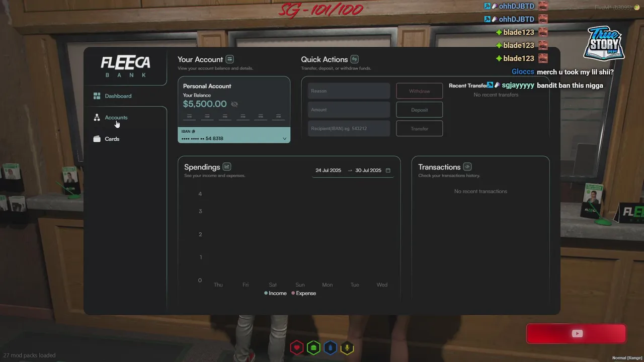Click the Wed label on chart axis
This screenshot has height=362, width=644.
pos(382,285)
